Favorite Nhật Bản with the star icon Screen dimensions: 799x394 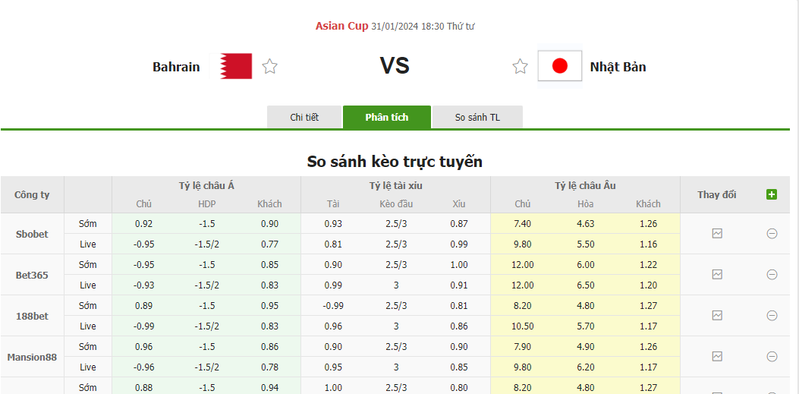[520, 66]
